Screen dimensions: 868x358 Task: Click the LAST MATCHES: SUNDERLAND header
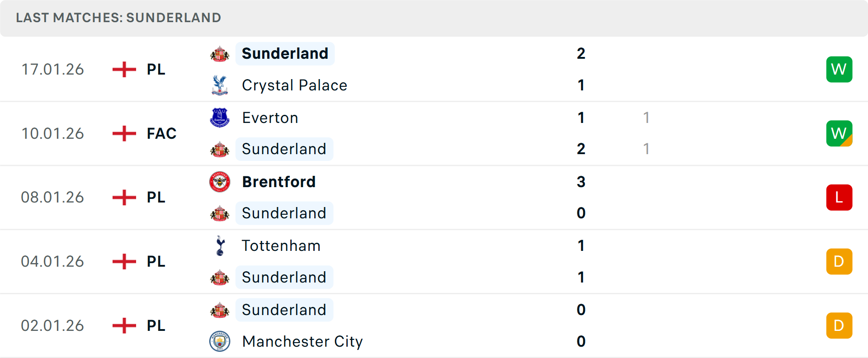point(118,18)
